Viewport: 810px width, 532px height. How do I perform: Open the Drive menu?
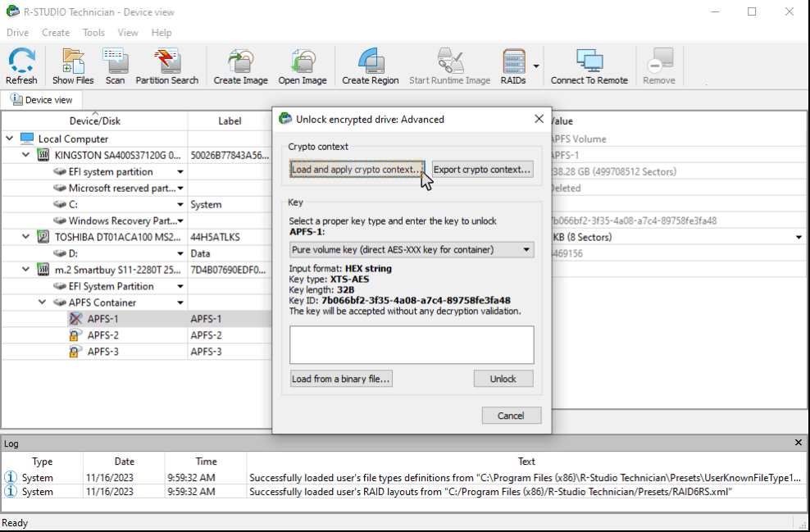[x=17, y=33]
